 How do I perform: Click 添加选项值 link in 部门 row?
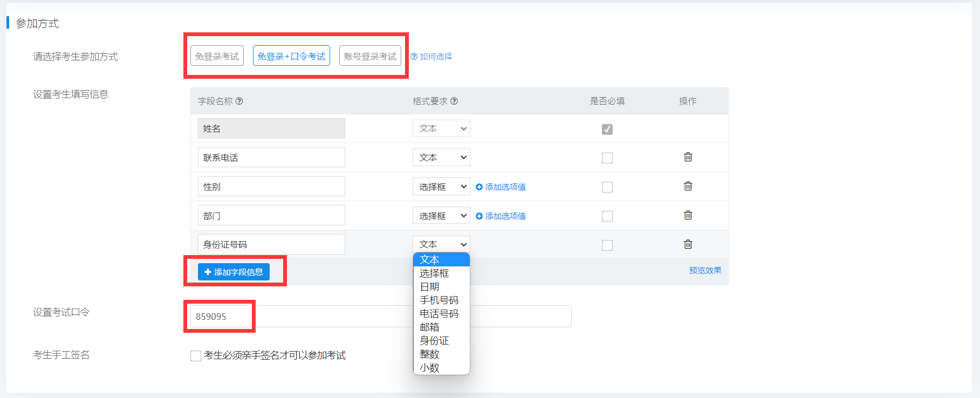(x=505, y=216)
